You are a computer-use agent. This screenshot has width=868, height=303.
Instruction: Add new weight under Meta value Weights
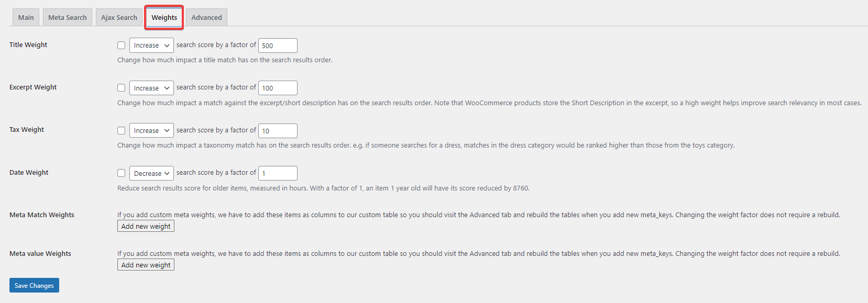pos(146,265)
